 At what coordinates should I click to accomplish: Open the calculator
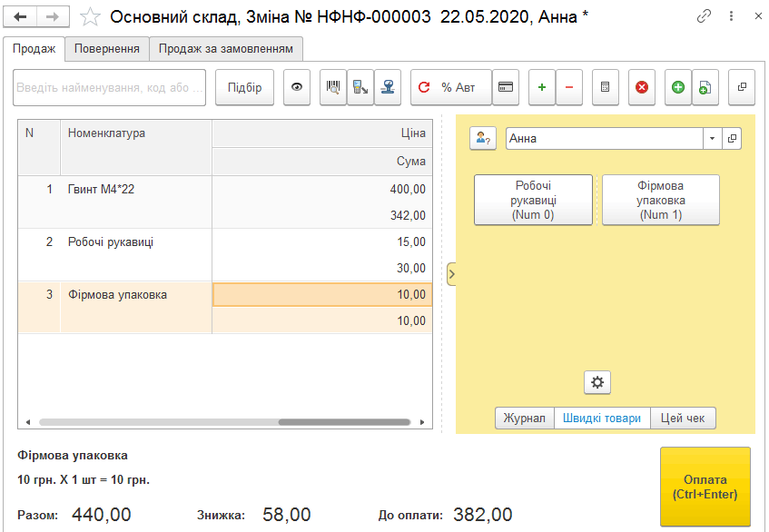tap(606, 87)
